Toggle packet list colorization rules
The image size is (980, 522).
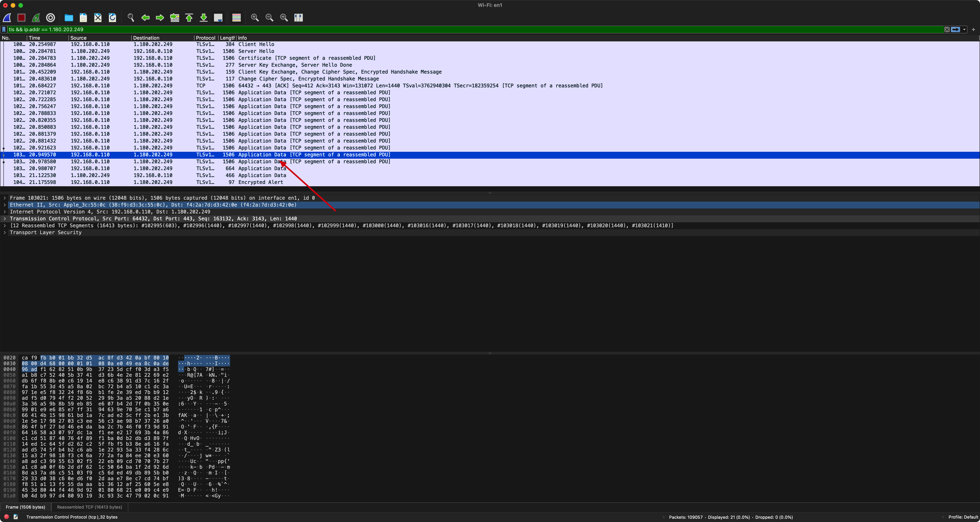pyautogui.click(x=237, y=17)
